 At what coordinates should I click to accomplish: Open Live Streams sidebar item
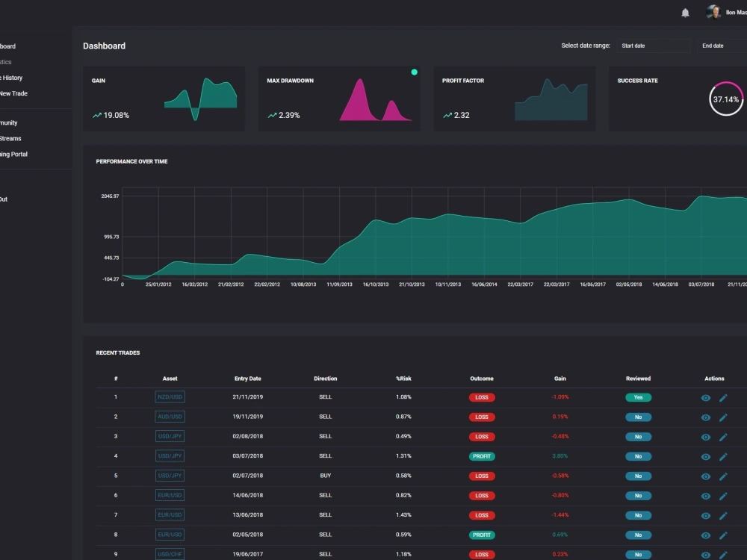pyautogui.click(x=10, y=139)
